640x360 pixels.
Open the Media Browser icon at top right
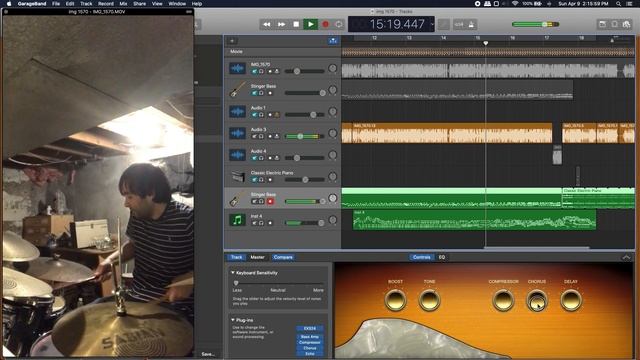point(627,24)
